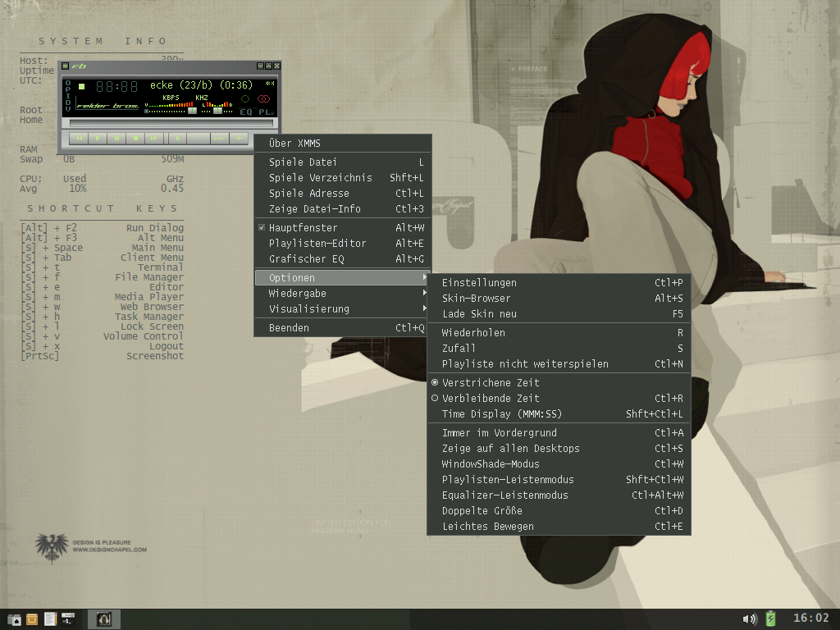Viewport: 840px width, 630px height.
Task: Open the Skin-Browser entry
Action: pos(559,298)
